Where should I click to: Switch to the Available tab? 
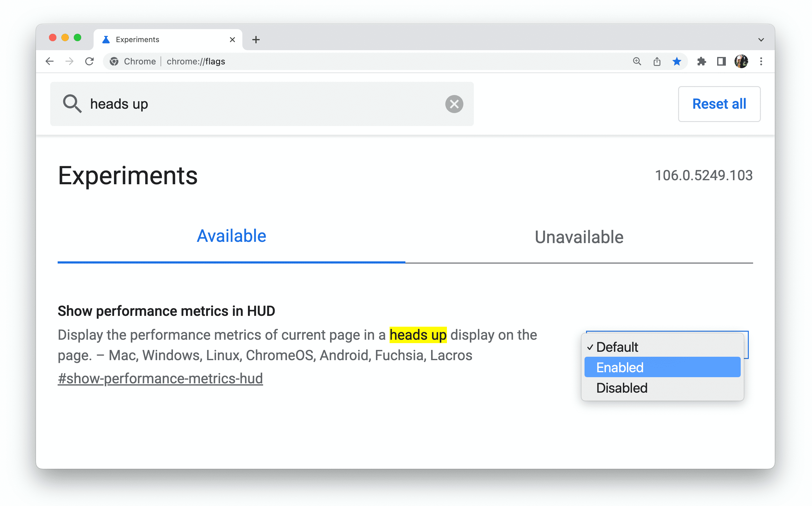[232, 236]
